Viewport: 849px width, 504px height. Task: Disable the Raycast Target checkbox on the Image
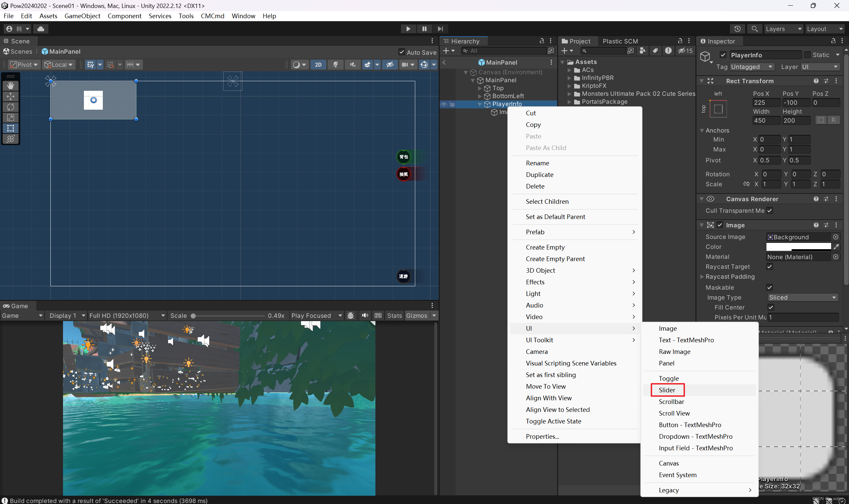pos(769,267)
